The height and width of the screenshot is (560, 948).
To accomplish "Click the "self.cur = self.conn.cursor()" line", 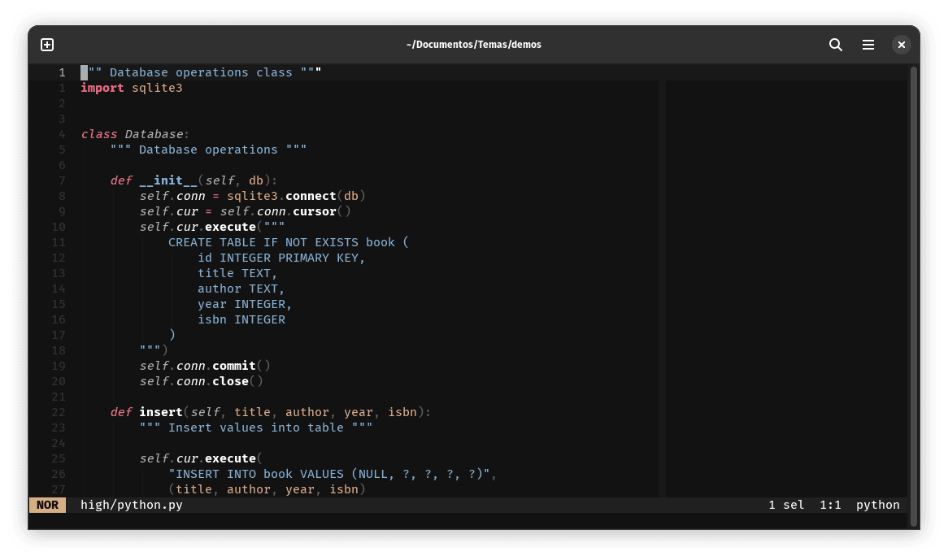I will tap(245, 211).
